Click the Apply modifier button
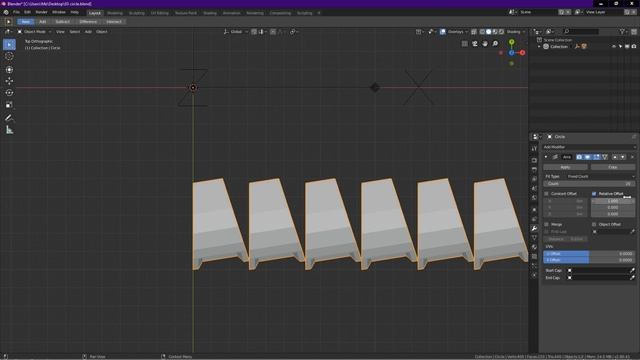Image resolution: width=640 pixels, height=360 pixels. pos(565,167)
